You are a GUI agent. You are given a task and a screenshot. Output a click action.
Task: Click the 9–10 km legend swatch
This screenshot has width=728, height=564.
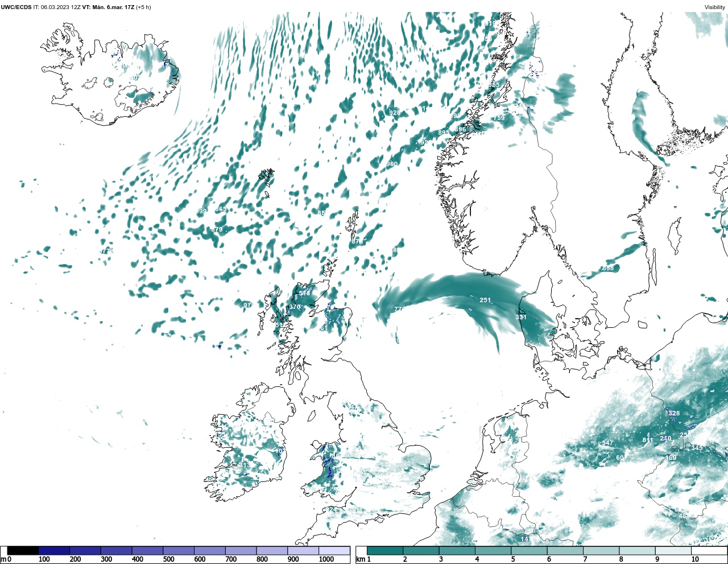pos(673,550)
